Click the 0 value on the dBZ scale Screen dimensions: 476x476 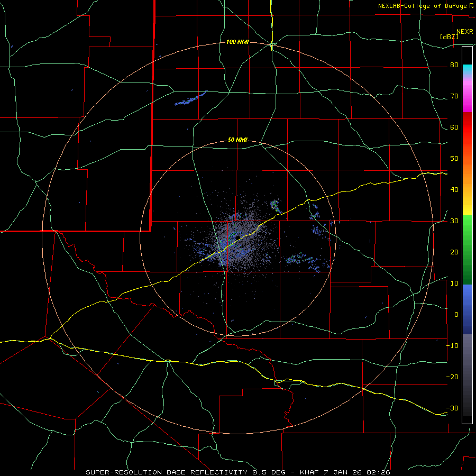coord(456,315)
